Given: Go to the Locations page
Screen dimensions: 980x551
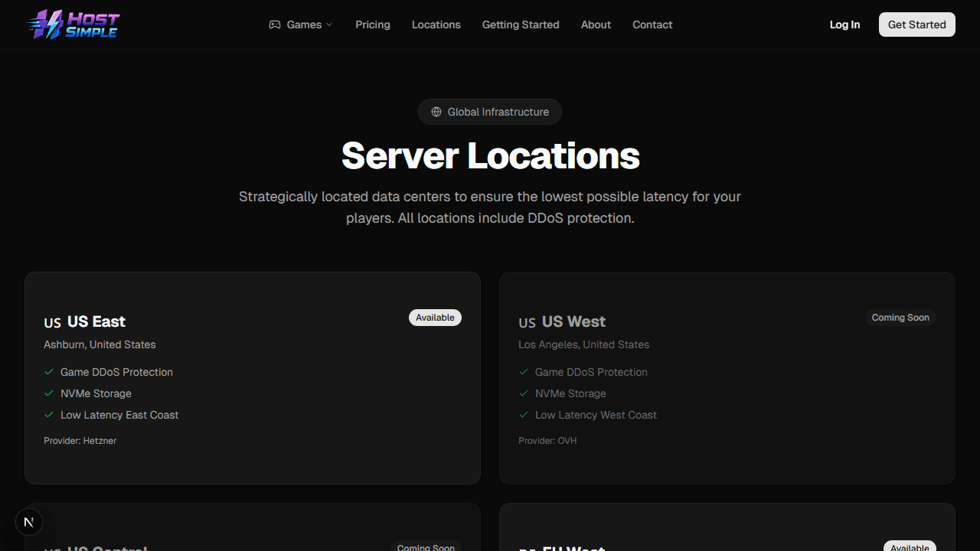Looking at the screenshot, I should [x=436, y=24].
